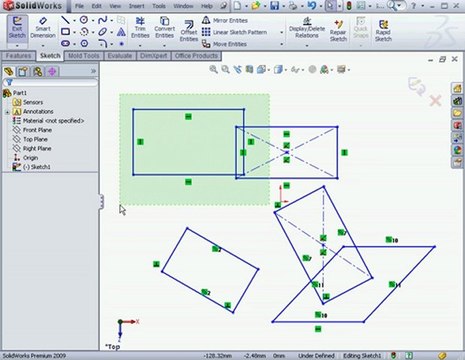Screen dimensions: 465x360
Task: Click Linear Sketch Pattern
Action: (234, 32)
